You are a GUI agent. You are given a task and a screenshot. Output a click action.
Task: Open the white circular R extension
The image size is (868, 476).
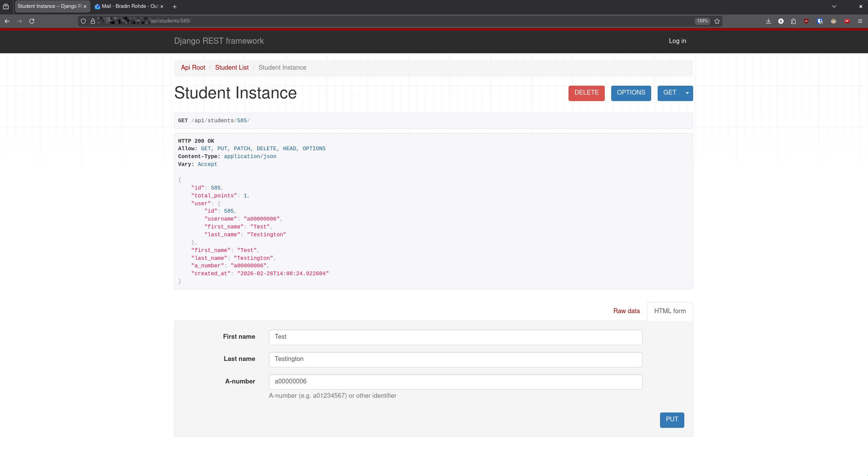tap(781, 21)
